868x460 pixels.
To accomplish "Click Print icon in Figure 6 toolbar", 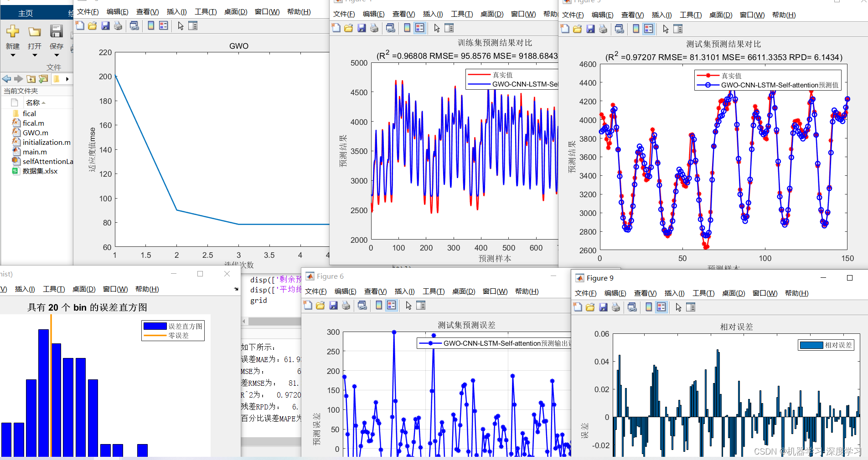I will click(x=346, y=305).
